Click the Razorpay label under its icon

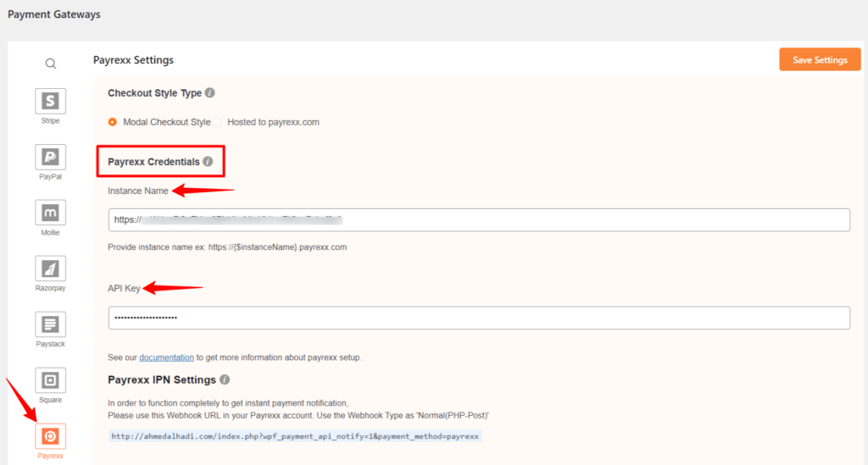tap(50, 288)
